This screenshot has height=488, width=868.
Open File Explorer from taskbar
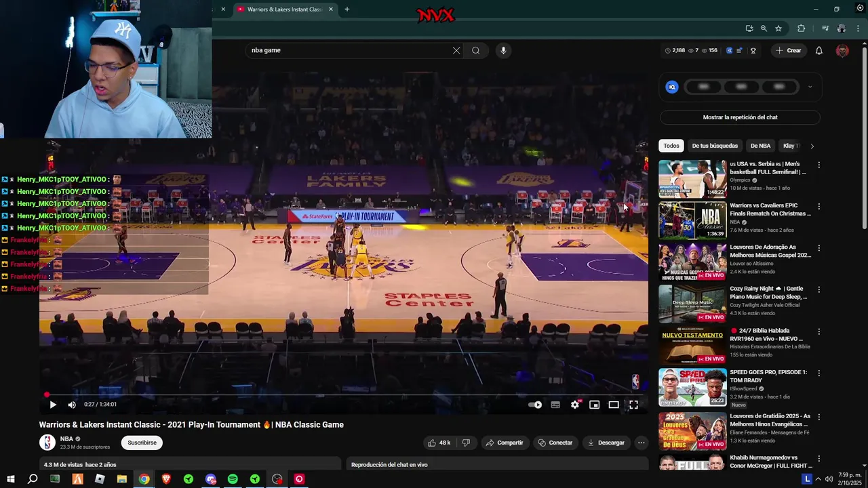122,479
